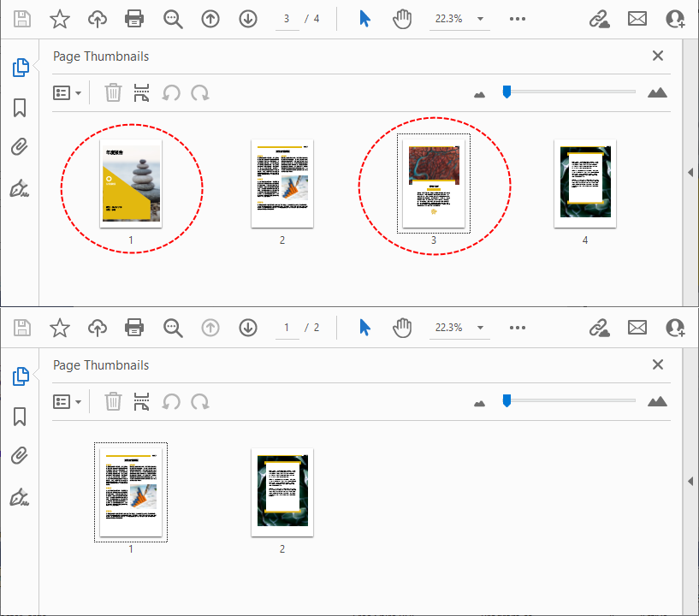Screen dimensions: 699x616
Task: Select page 1 thumbnail in lower window
Action: pyautogui.click(x=131, y=493)
